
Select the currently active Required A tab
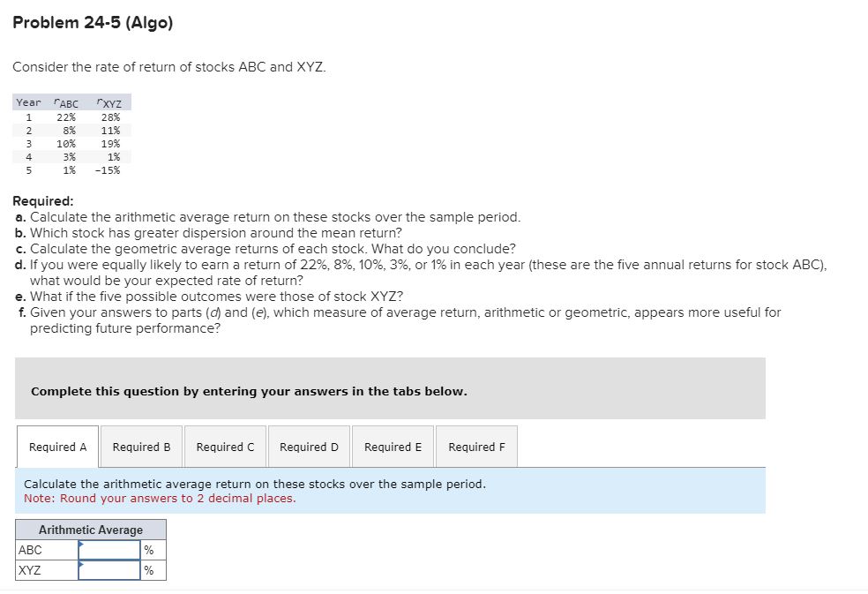coord(57,447)
